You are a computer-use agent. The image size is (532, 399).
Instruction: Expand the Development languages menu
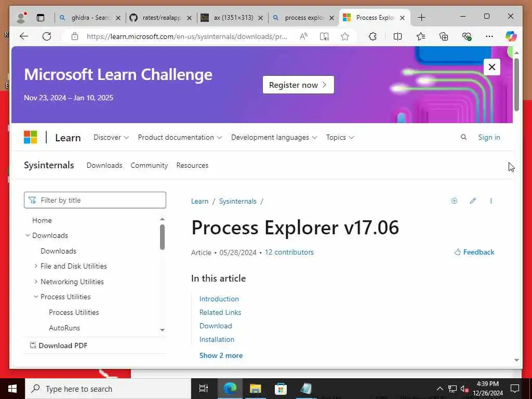click(274, 137)
